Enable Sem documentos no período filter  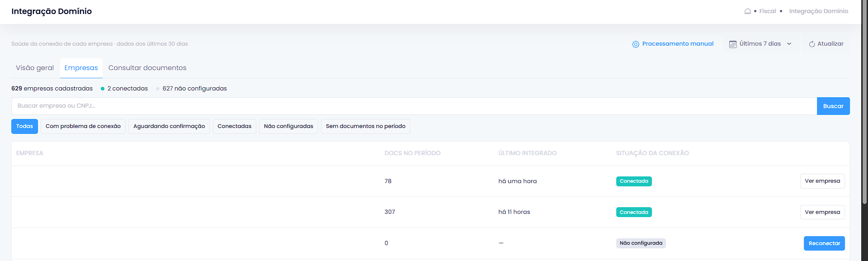(366, 126)
